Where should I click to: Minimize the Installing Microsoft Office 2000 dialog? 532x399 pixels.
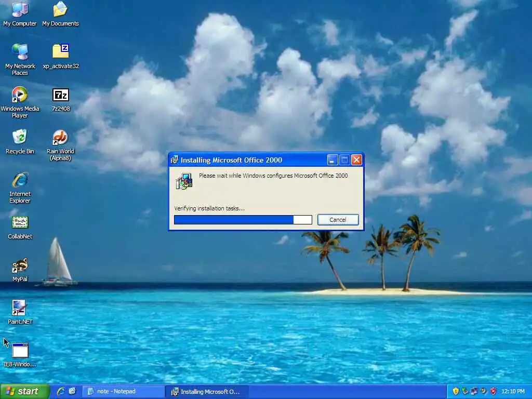pyautogui.click(x=332, y=160)
